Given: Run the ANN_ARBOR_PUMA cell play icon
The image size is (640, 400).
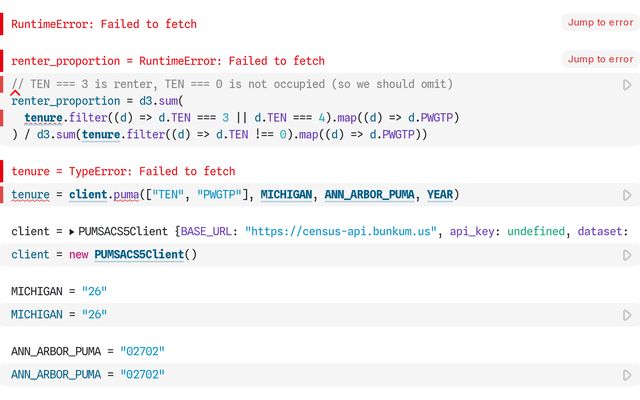Looking at the screenshot, I should 627,375.
